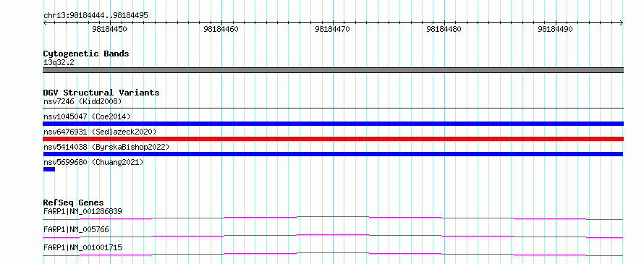
Task: Select the magenta FARP1|NM_005766 transcript line
Action: [x=333, y=236]
